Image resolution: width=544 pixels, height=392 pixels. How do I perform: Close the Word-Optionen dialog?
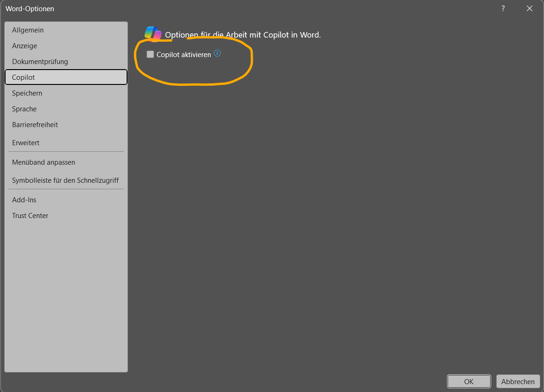coord(530,9)
